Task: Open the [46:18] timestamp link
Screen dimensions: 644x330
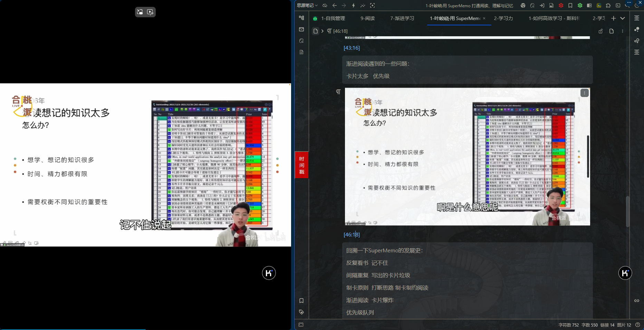Action: [x=352, y=235]
